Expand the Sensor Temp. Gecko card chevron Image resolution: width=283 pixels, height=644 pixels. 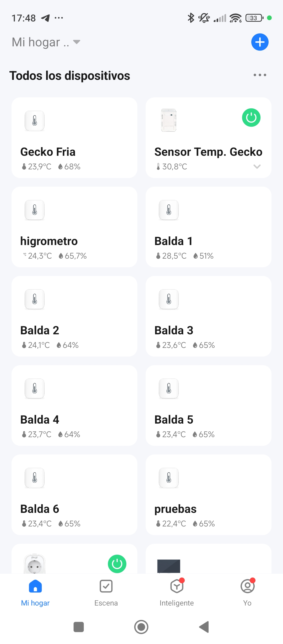tap(257, 166)
